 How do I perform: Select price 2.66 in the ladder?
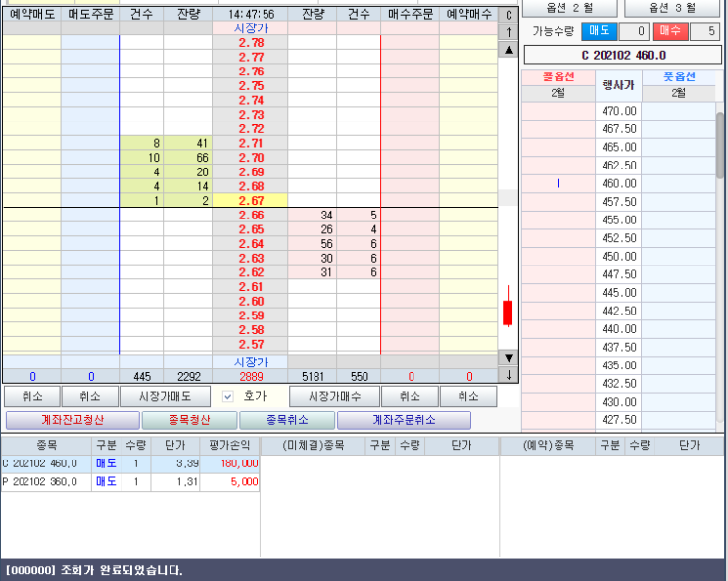250,215
